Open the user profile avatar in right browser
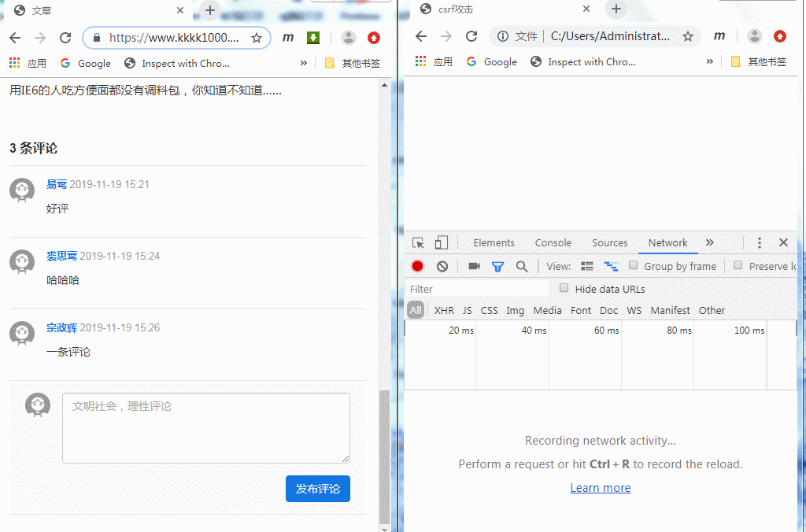Image resolution: width=806 pixels, height=532 pixels. click(755, 36)
